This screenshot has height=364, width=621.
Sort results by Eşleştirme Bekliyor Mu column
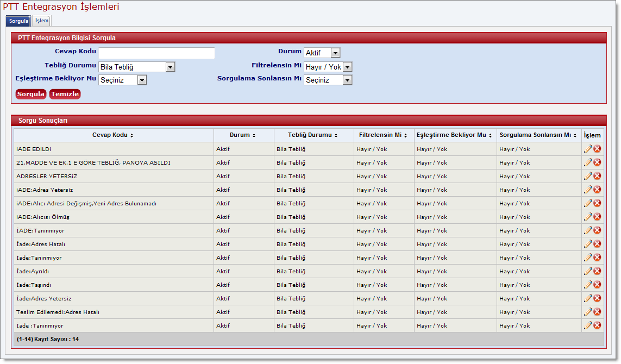(x=454, y=135)
